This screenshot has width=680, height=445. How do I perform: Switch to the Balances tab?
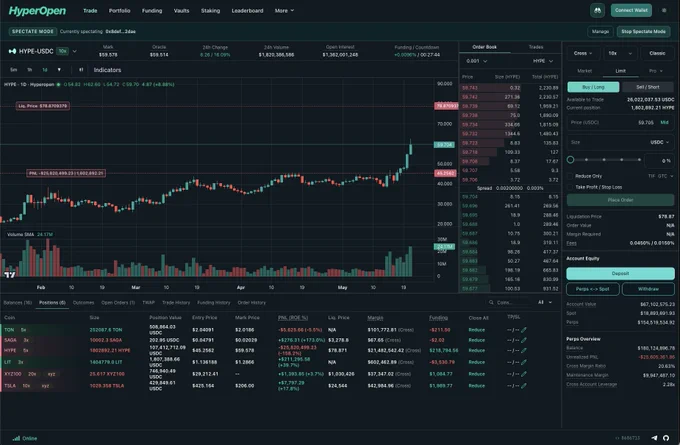[x=18, y=302]
